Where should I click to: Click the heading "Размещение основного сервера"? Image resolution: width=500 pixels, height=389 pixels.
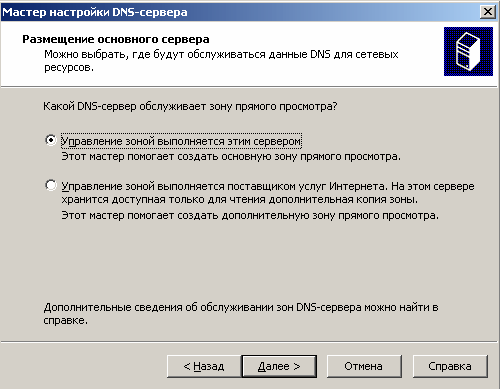click(x=116, y=39)
